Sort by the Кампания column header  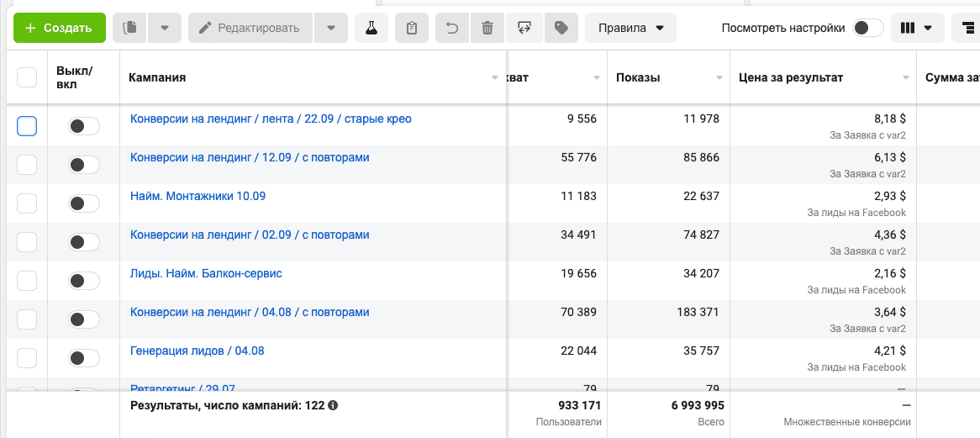click(x=157, y=77)
